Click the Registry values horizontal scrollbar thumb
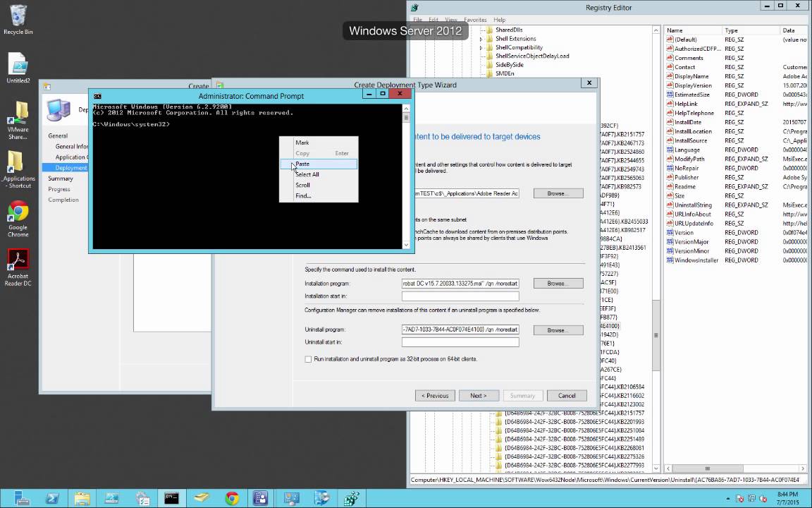Viewport: 812px width, 508px height. [708, 468]
